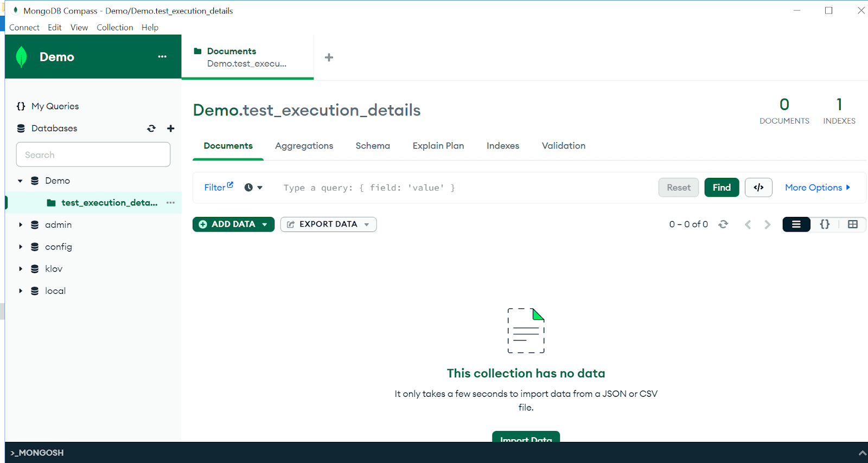The height and width of the screenshot is (463, 868).
Task: Click the admin database stack icon
Action: tap(35, 224)
